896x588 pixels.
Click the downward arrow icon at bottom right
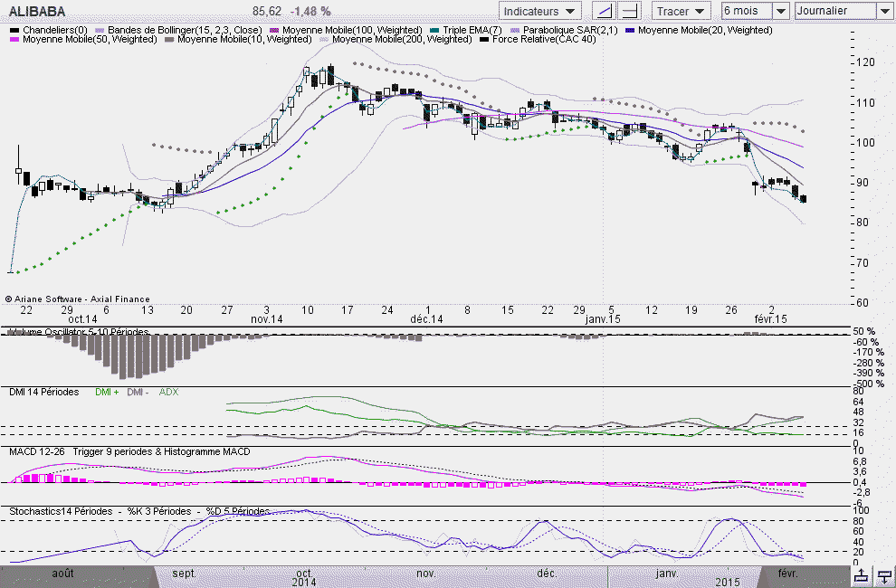884,575
